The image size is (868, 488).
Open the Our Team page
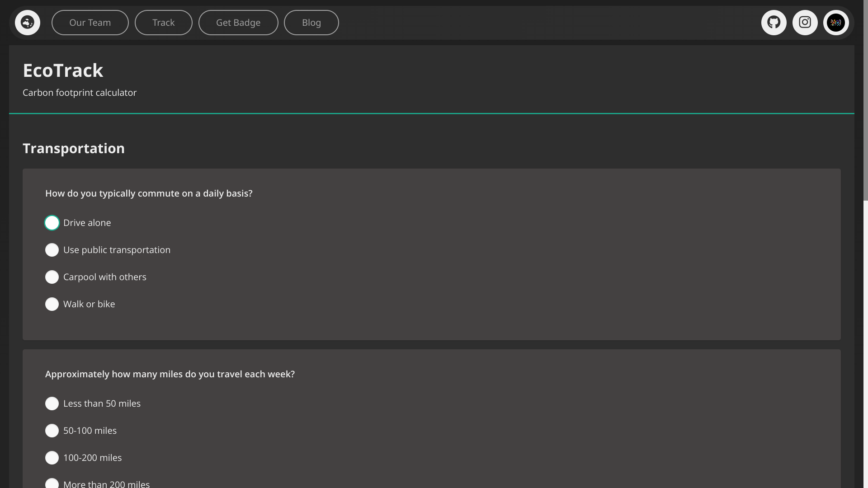click(x=90, y=23)
